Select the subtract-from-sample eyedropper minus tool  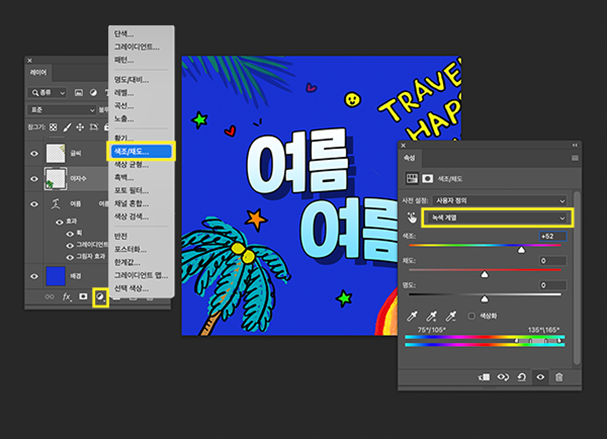click(x=451, y=316)
